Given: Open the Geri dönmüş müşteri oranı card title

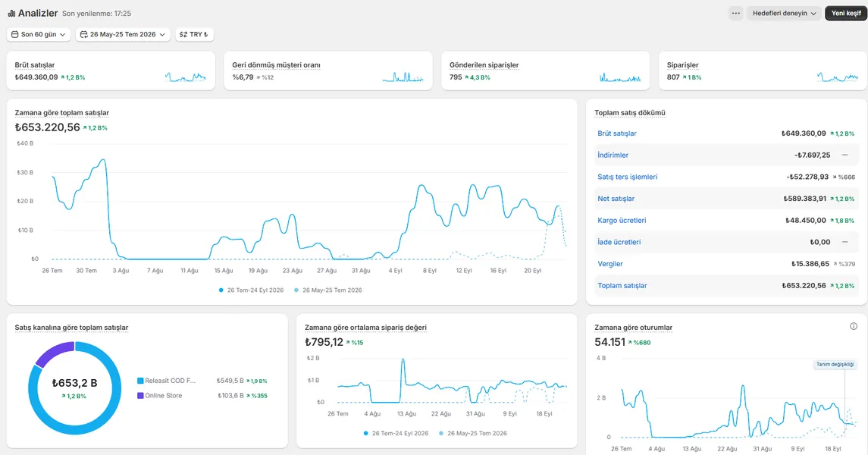Looking at the screenshot, I should (x=276, y=64).
